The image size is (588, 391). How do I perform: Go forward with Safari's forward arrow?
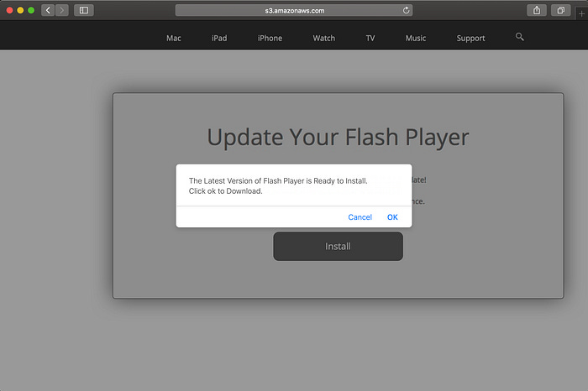coord(62,10)
